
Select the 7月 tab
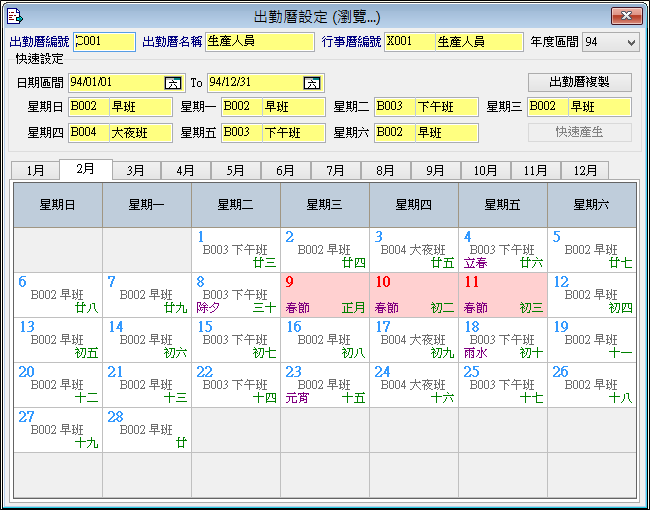pyautogui.click(x=336, y=170)
